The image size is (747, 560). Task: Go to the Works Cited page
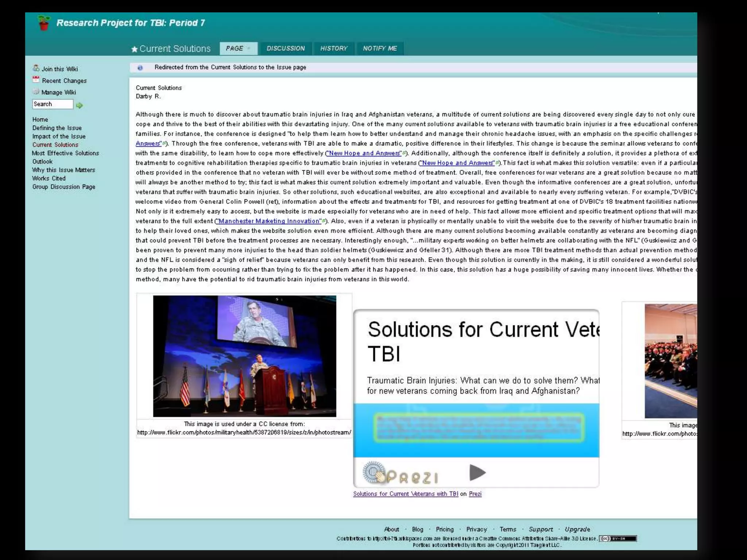tap(49, 178)
